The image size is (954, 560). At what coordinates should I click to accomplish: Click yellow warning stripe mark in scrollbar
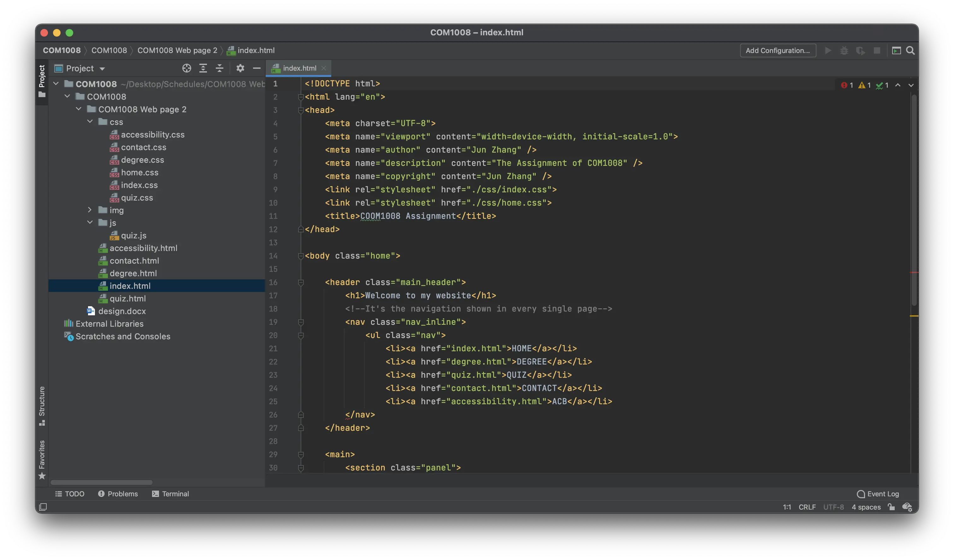(x=914, y=316)
